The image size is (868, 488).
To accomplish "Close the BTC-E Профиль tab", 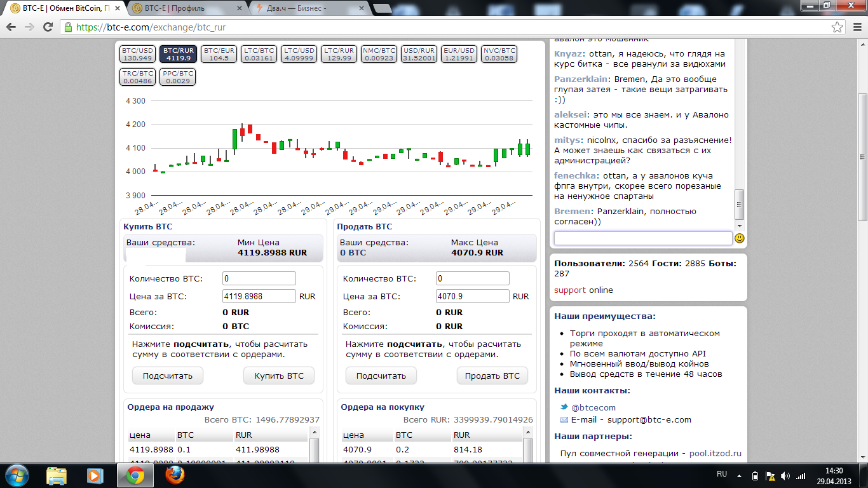I will tap(239, 8).
